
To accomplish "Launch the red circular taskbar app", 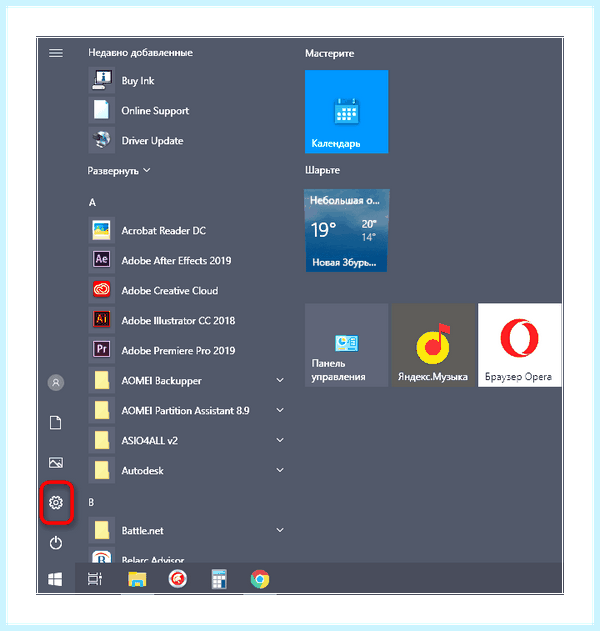I will (177, 579).
